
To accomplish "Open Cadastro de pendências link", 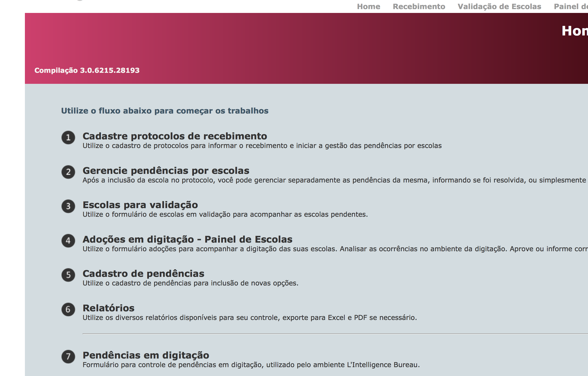I will click(x=143, y=273).
